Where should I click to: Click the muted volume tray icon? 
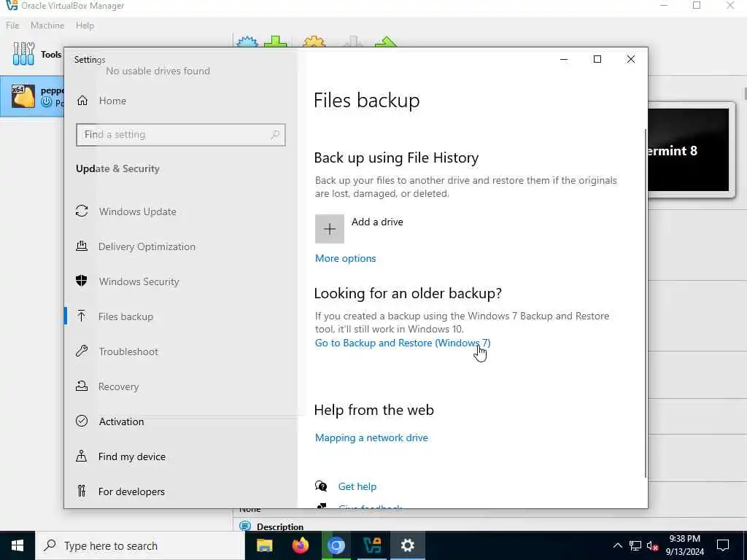click(652, 545)
